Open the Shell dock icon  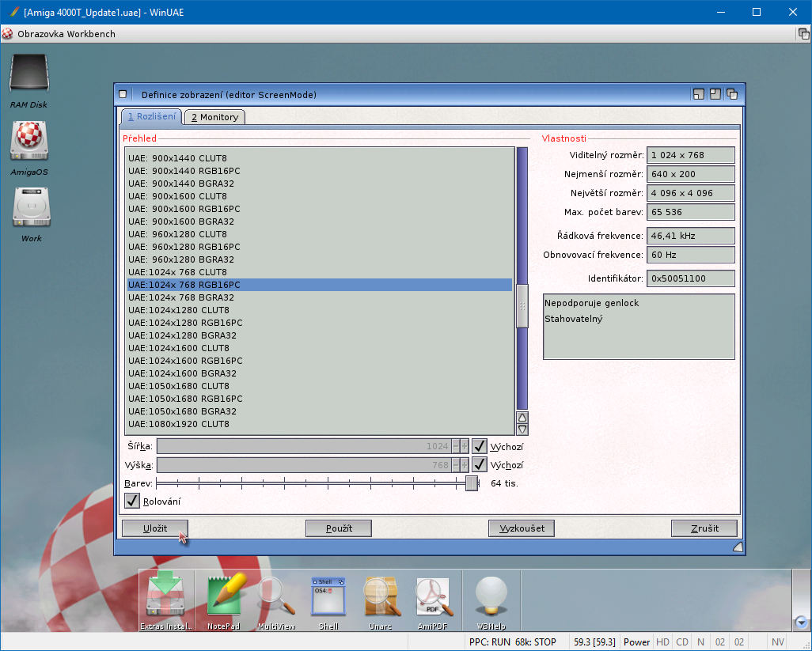click(x=328, y=597)
